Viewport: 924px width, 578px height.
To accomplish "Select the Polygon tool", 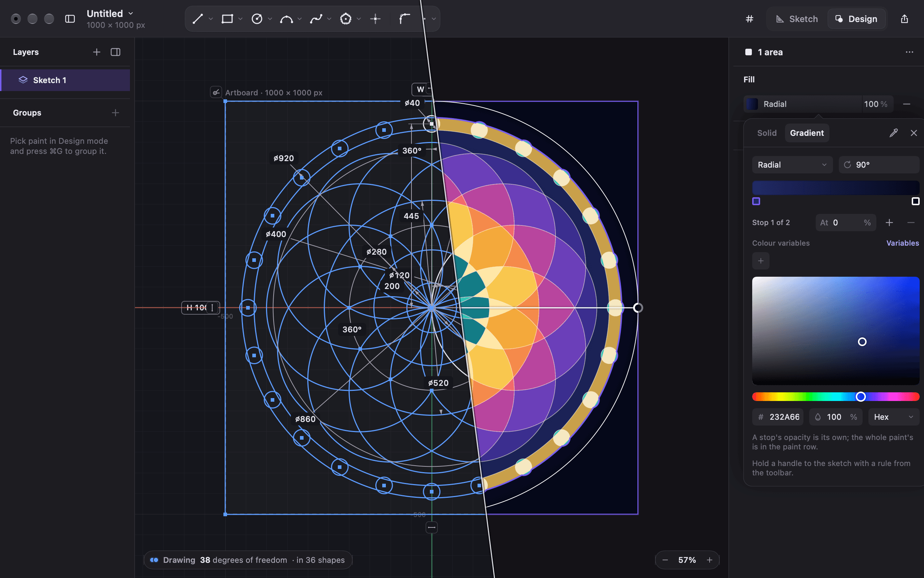I will pyautogui.click(x=345, y=19).
